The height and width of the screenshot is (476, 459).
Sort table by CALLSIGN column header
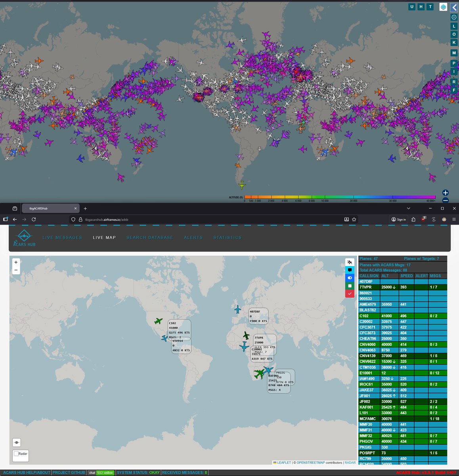(369, 276)
